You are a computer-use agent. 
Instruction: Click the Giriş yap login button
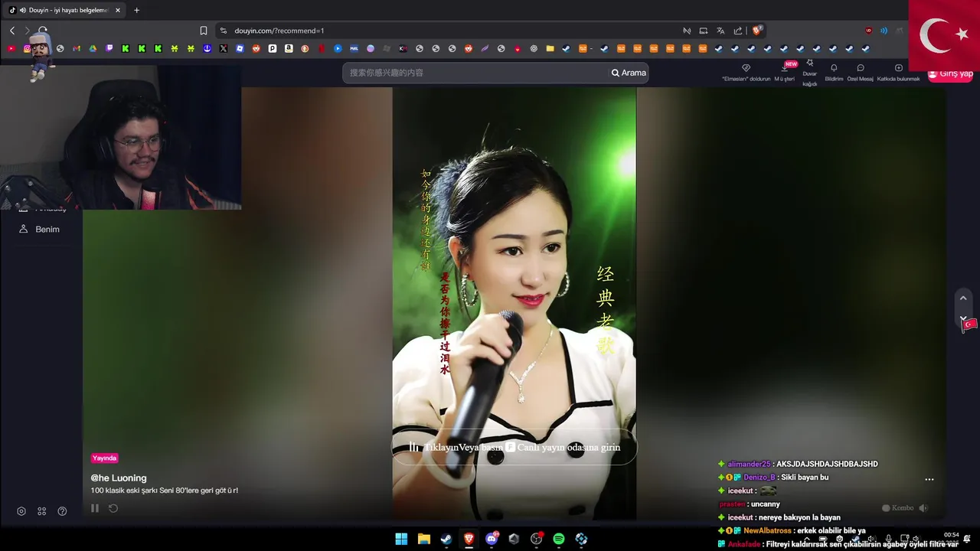coord(950,74)
